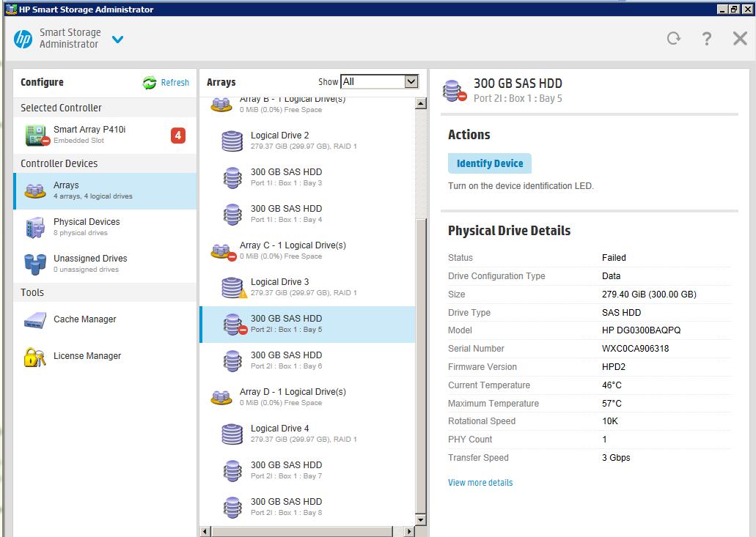Click the Show dropdown arrow button
Screen dimensions: 756x537
(x=411, y=82)
